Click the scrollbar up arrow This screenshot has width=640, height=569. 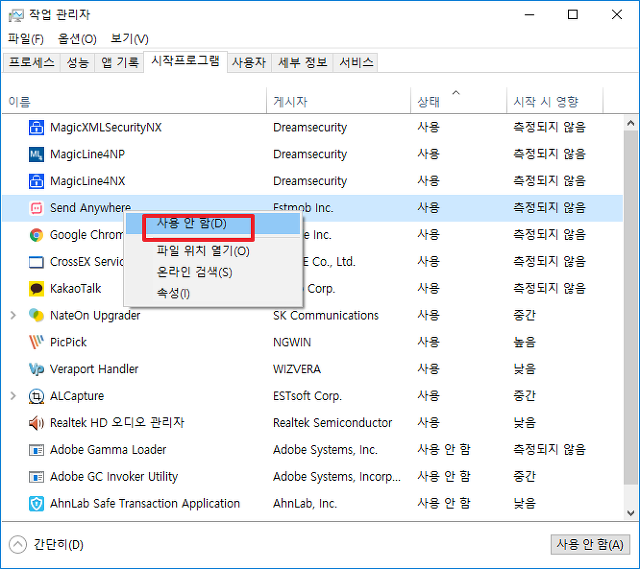[x=631, y=123]
